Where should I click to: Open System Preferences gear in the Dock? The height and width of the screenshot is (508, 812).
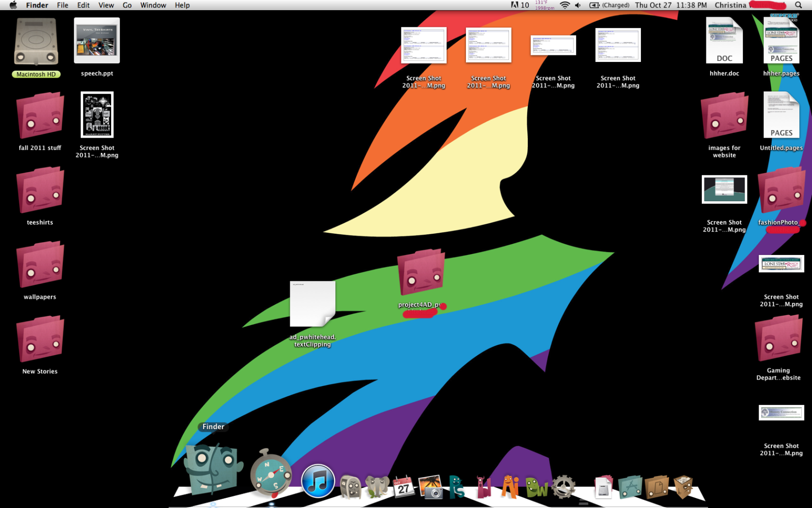tap(563, 487)
